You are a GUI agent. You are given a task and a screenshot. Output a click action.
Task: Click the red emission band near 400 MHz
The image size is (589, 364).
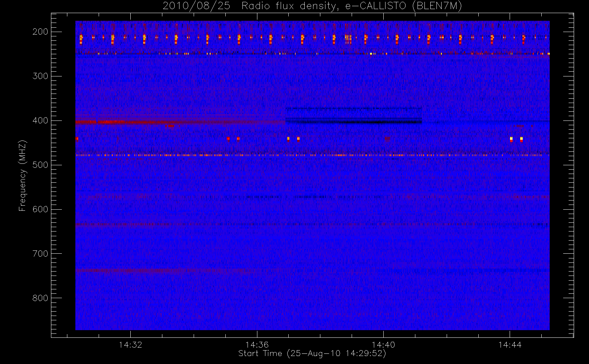click(x=180, y=122)
